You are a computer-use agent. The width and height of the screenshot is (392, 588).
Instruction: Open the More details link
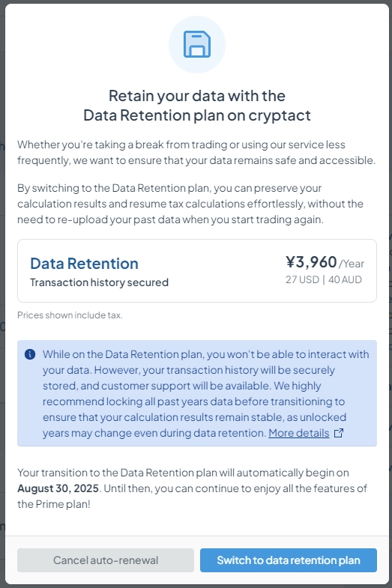coord(298,433)
